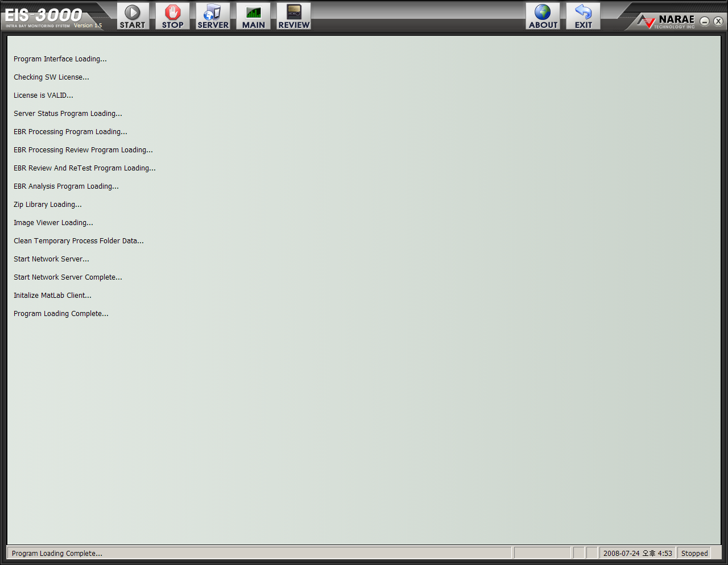This screenshot has width=728, height=565.
Task: Click the 'EBR Analysis Program Loading...' line
Action: 66,186
